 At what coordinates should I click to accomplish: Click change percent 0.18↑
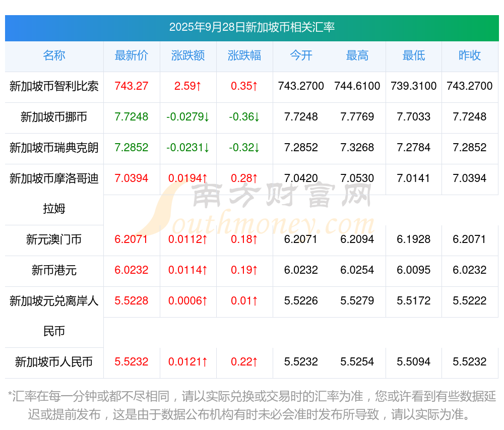click(x=244, y=239)
